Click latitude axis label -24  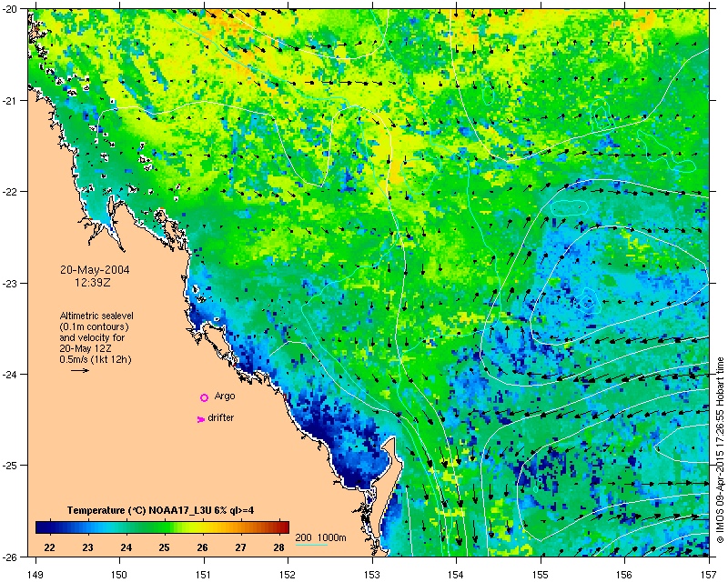[9, 374]
